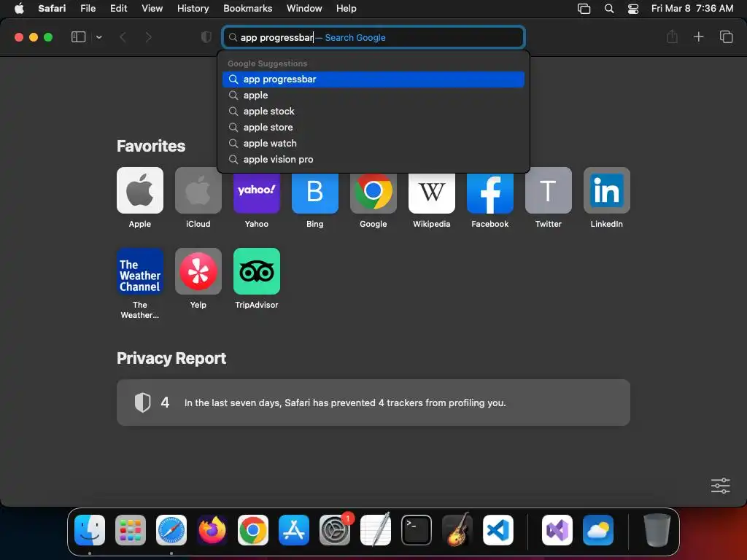Open the View menu

pyautogui.click(x=152, y=9)
